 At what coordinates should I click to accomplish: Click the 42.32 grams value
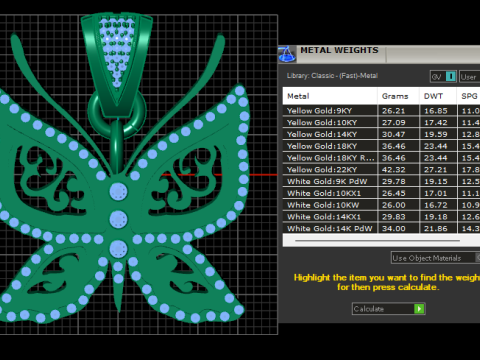(394, 170)
